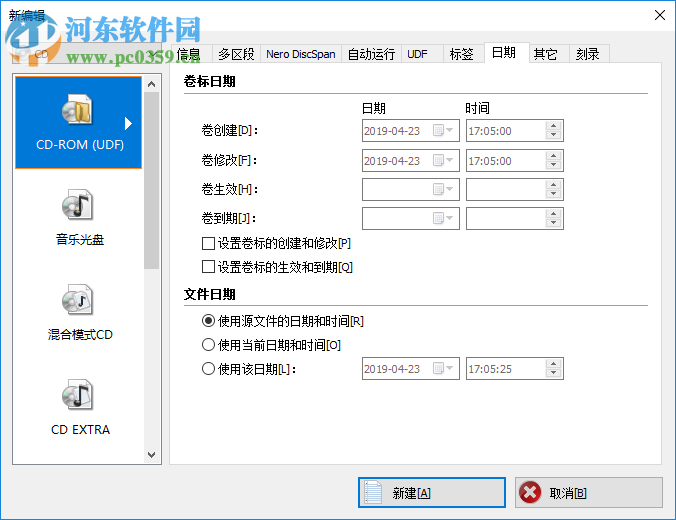Click the disc list scroll up arrow
This screenshot has width=676, height=520.
pyautogui.click(x=151, y=84)
